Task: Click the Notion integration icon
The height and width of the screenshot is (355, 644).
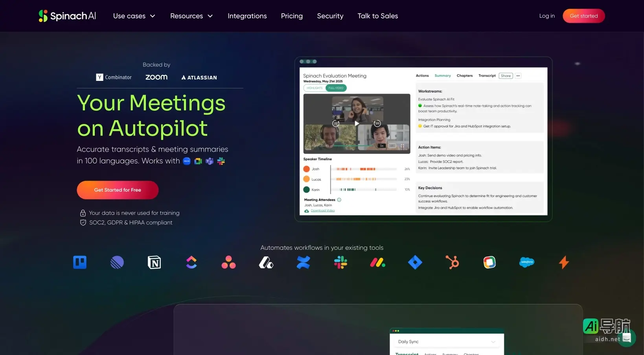Action: click(x=154, y=262)
